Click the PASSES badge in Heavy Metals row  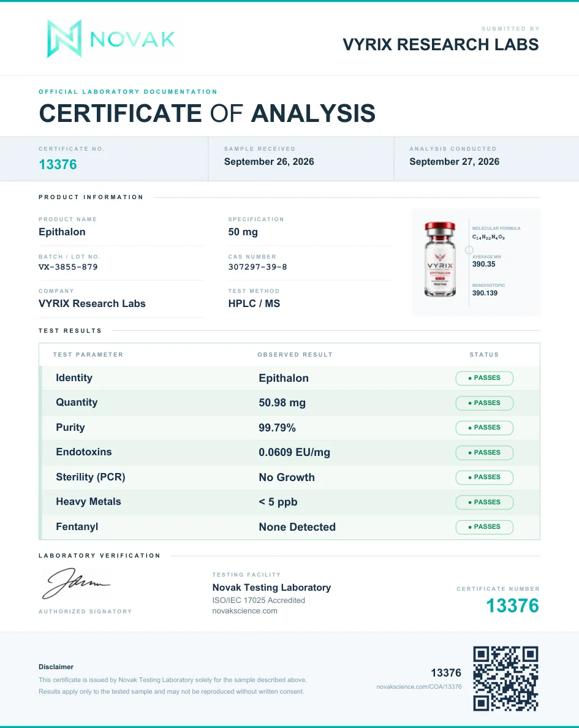(x=484, y=502)
